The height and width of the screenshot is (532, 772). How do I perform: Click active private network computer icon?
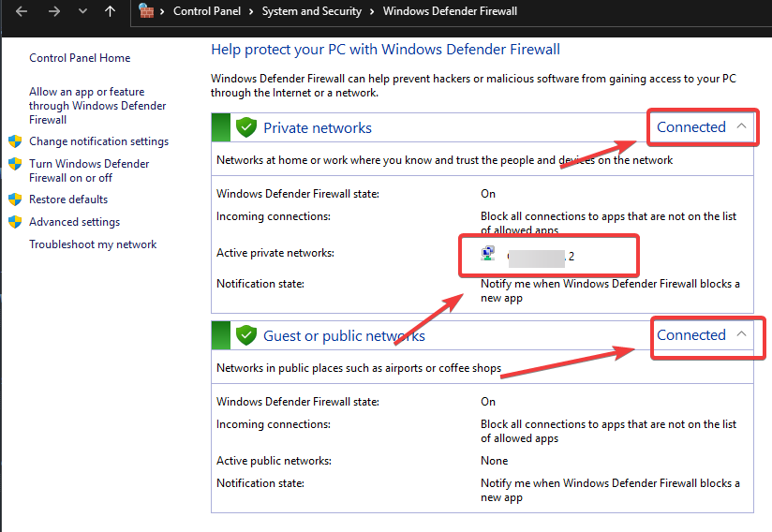point(487,253)
